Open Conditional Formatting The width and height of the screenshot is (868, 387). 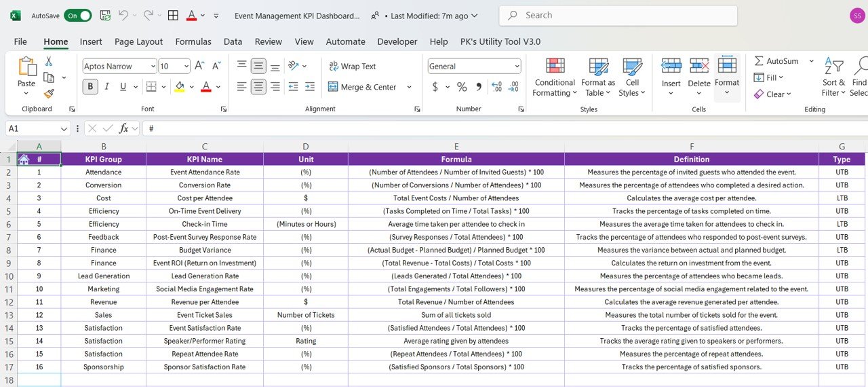[x=554, y=77]
